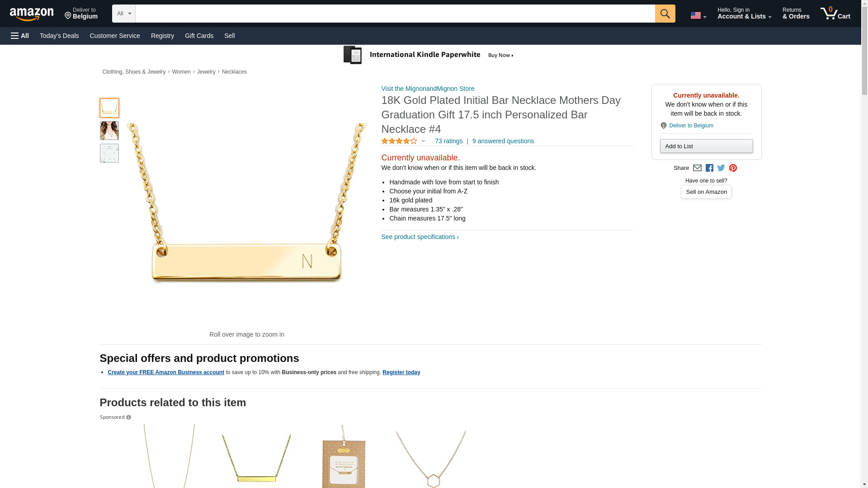Expand the All search category dropdown
Screen dimensions: 868x488
pyautogui.click(x=123, y=14)
